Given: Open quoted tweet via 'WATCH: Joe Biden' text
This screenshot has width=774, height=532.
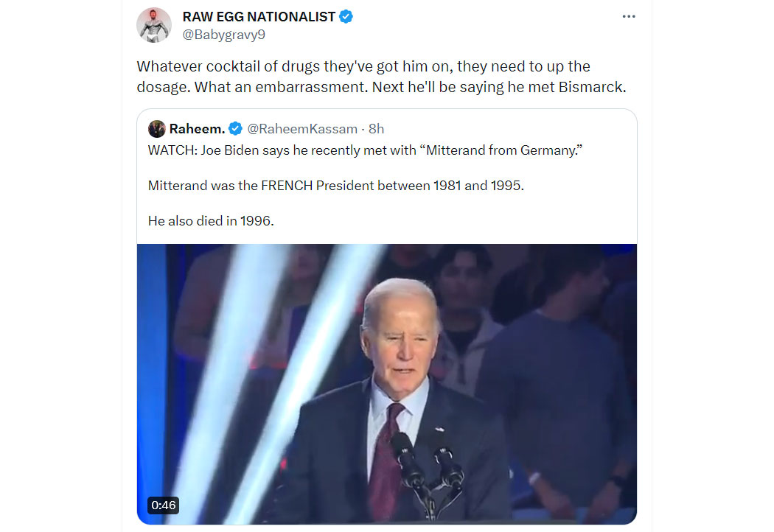Looking at the screenshot, I should (365, 150).
